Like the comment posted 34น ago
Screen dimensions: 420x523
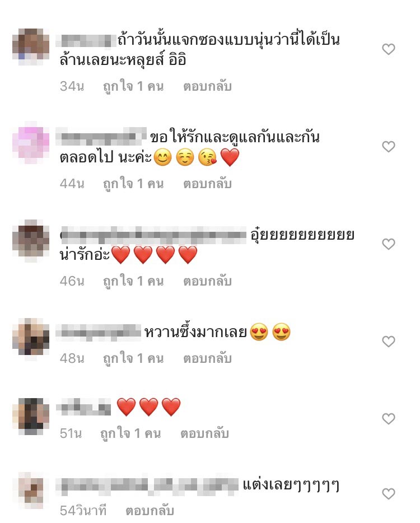point(388,49)
